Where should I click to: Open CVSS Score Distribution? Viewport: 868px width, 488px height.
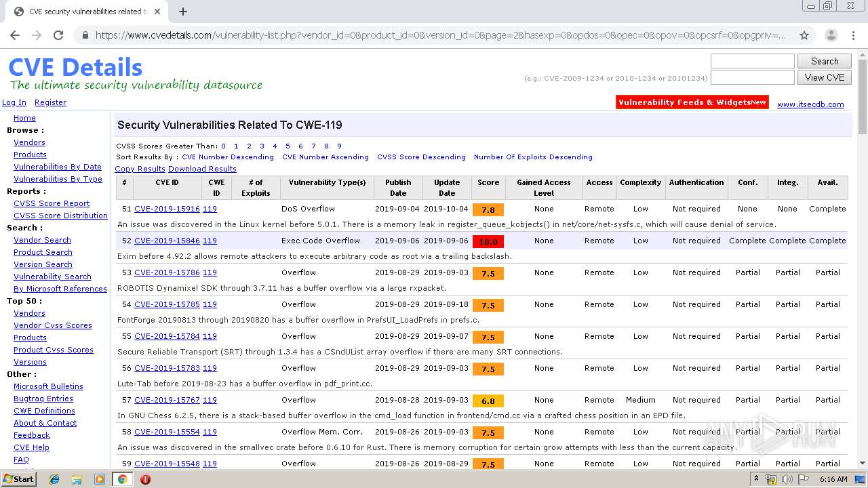(x=60, y=216)
